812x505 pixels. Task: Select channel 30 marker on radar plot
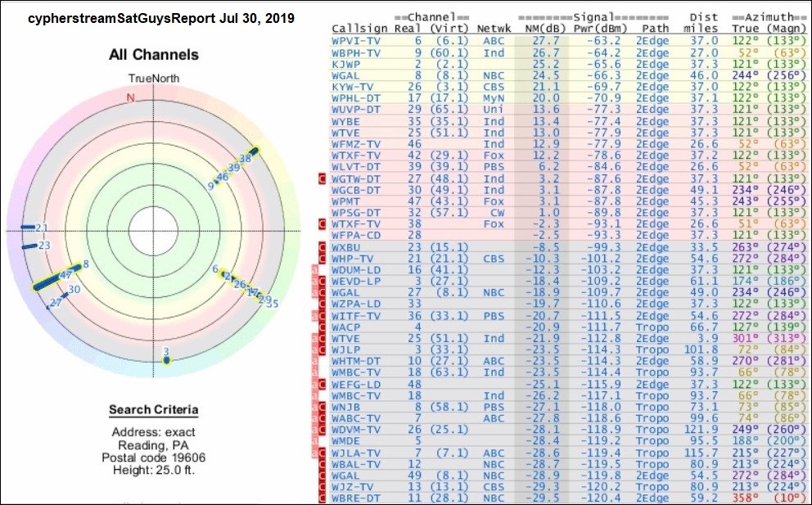point(74,290)
